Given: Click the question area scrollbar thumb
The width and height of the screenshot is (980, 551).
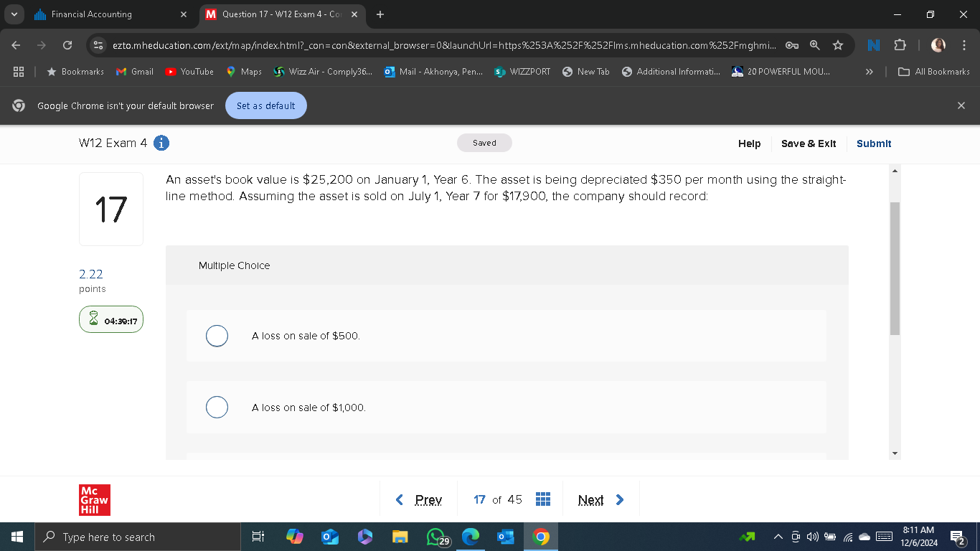Looking at the screenshot, I should click(x=895, y=268).
